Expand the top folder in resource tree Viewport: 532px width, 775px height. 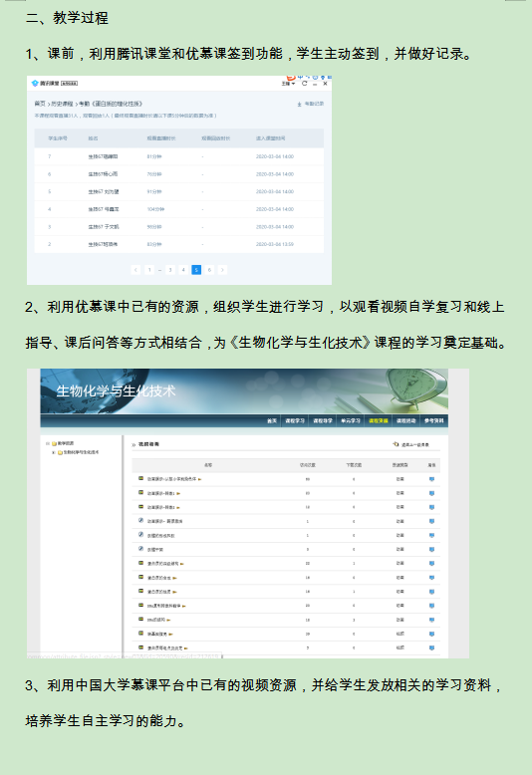48,443
